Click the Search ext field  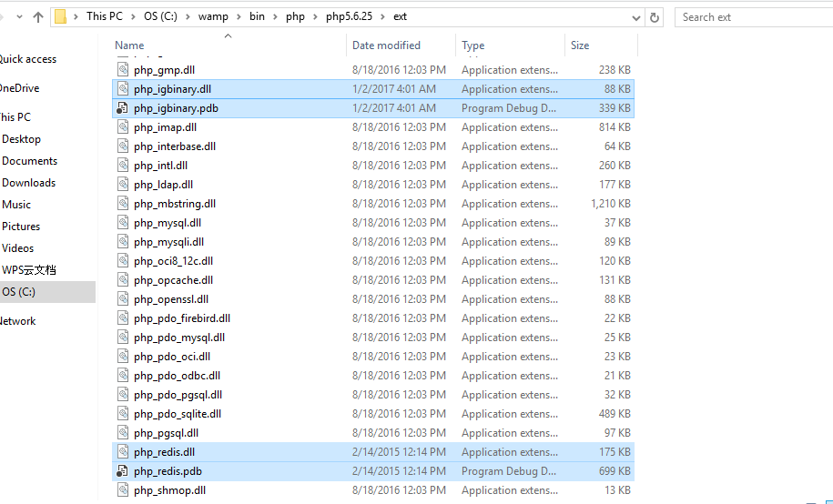[x=753, y=17]
